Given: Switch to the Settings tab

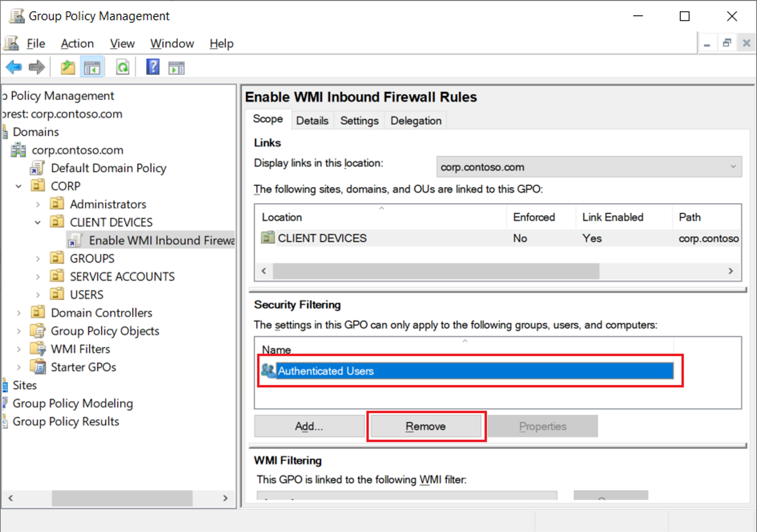Looking at the screenshot, I should (359, 121).
